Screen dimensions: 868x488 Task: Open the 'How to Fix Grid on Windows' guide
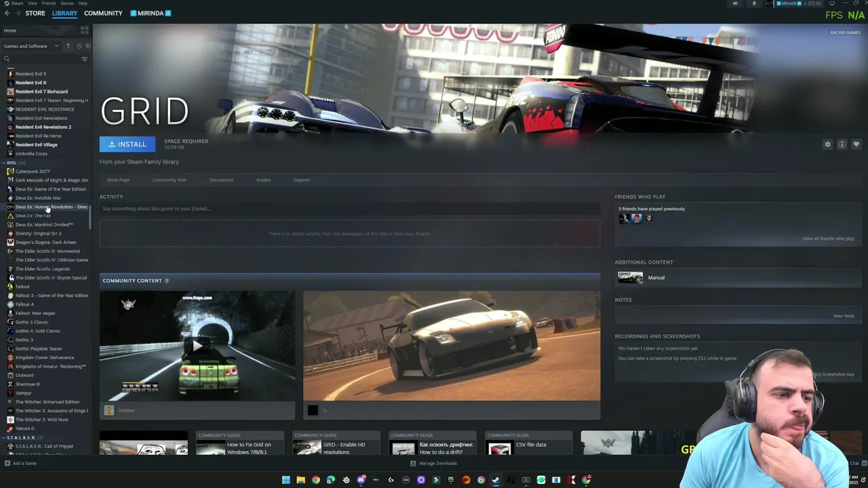pyautogui.click(x=239, y=443)
